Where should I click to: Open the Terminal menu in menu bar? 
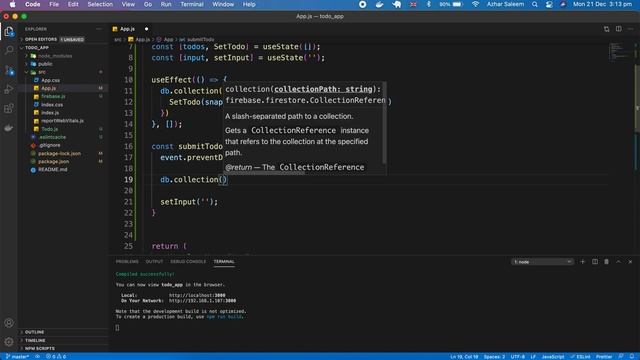(x=192, y=4)
